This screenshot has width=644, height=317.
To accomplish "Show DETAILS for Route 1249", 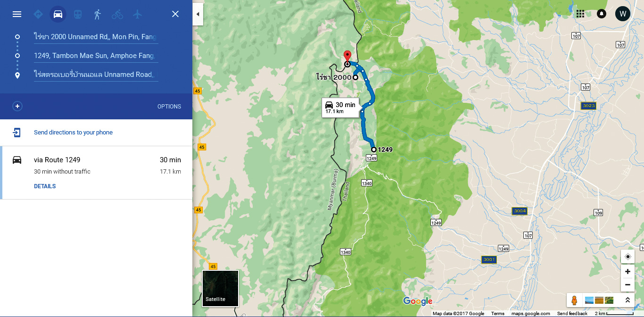I will click(45, 186).
